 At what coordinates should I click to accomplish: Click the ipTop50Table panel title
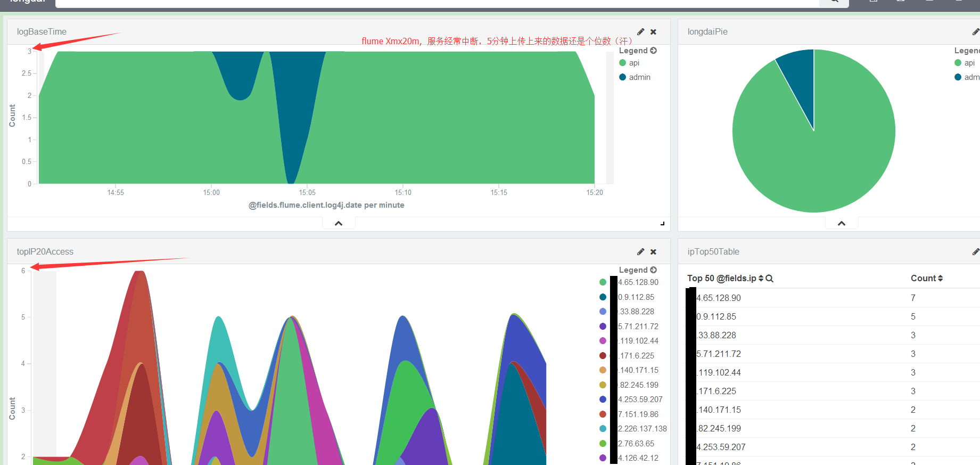713,252
